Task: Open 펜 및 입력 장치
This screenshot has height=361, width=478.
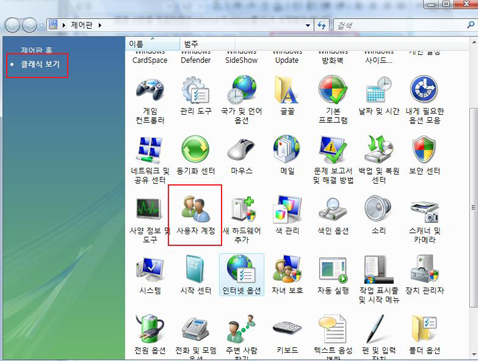Action: (x=379, y=337)
